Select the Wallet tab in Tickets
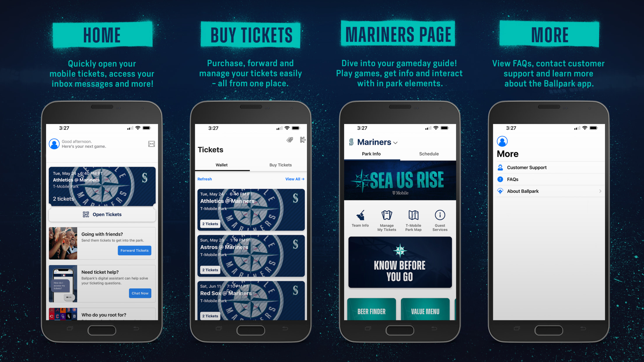The image size is (644, 362). point(222,165)
